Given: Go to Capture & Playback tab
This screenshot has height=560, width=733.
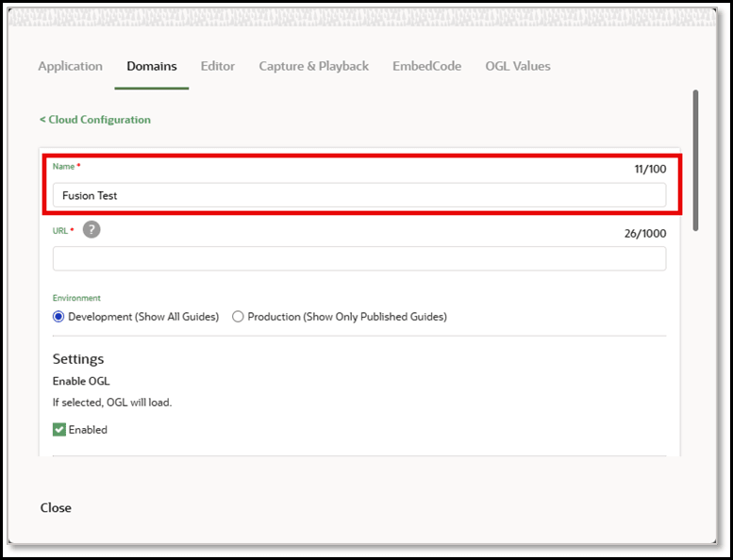Looking at the screenshot, I should click(x=314, y=66).
